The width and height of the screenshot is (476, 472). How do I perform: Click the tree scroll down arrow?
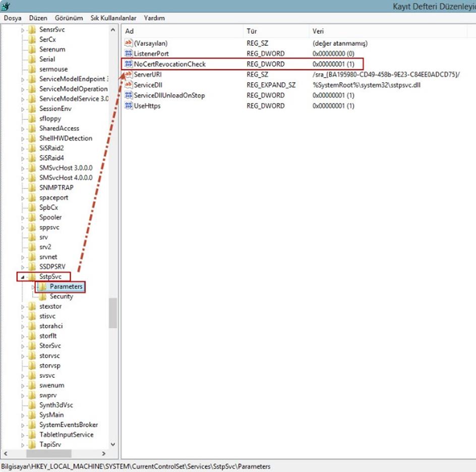point(113,444)
